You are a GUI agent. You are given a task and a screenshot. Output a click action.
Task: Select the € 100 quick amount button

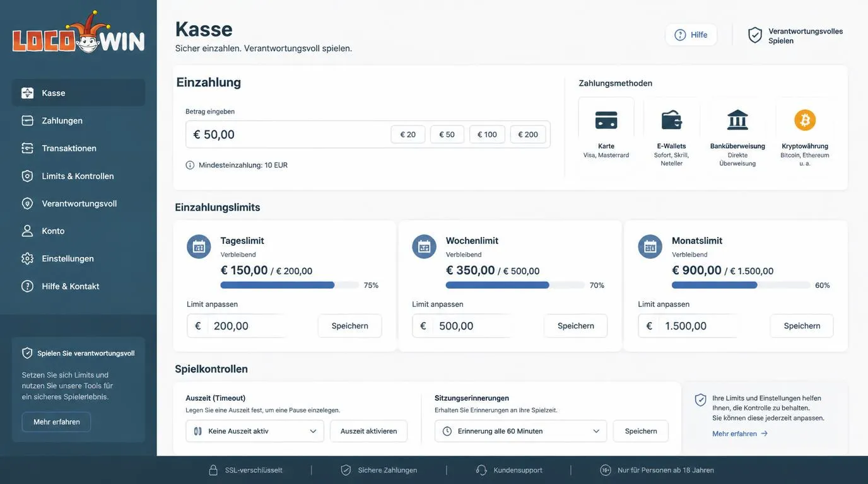click(487, 134)
